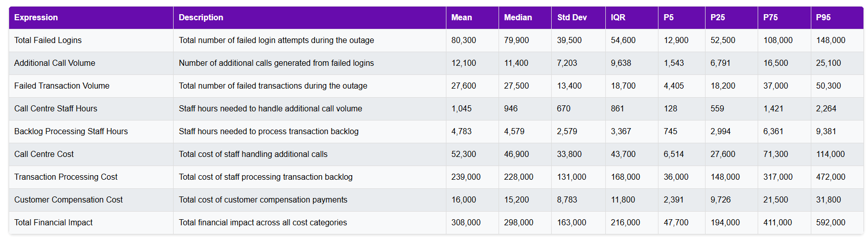
Task: Select the Failed Transaction Volume row label
Action: (x=62, y=86)
